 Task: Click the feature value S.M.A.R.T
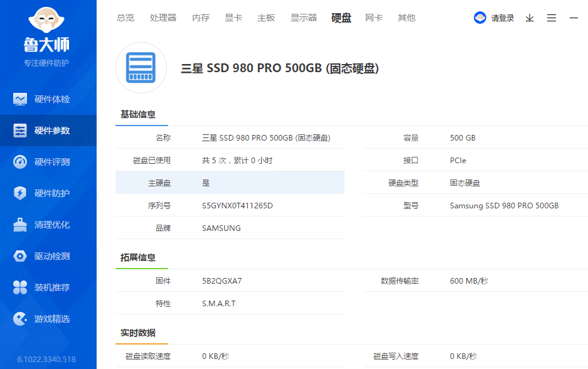point(218,303)
